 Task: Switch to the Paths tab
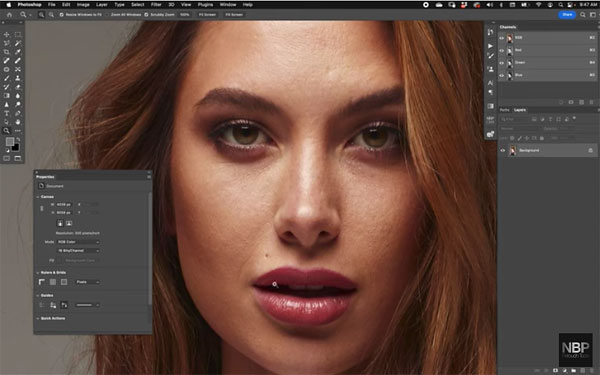pos(505,110)
